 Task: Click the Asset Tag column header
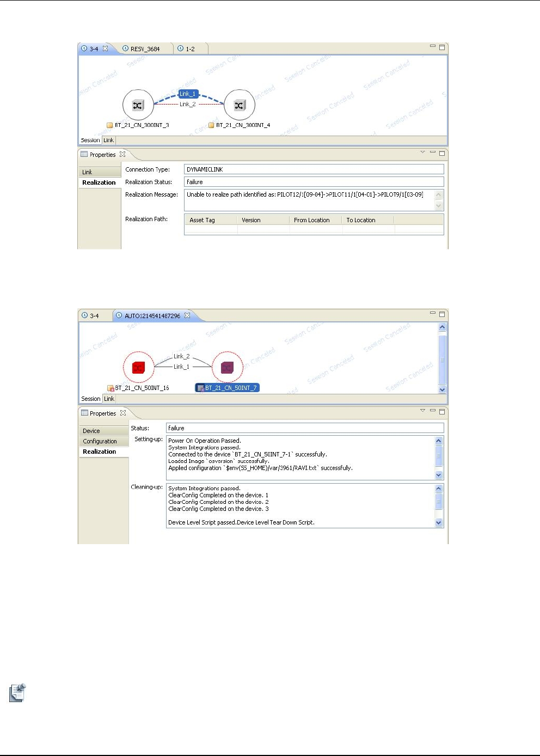pos(211,220)
